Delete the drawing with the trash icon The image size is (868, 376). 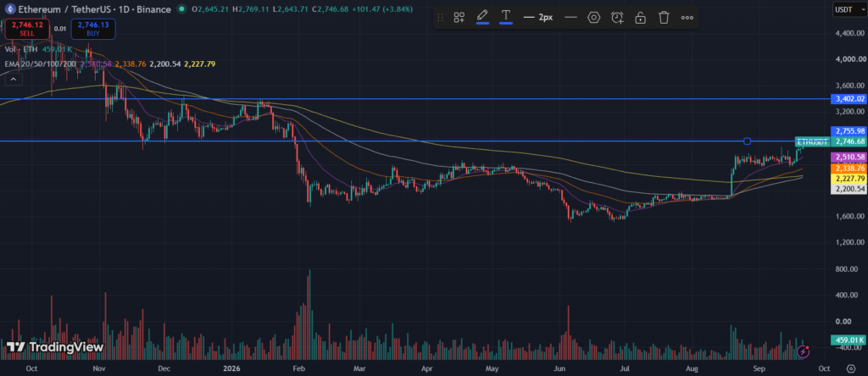click(x=664, y=18)
